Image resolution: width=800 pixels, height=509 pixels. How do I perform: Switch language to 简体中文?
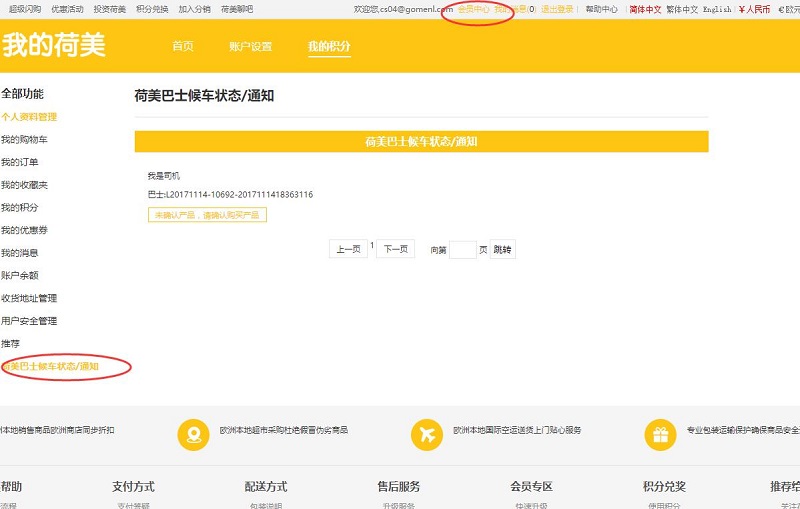point(645,9)
